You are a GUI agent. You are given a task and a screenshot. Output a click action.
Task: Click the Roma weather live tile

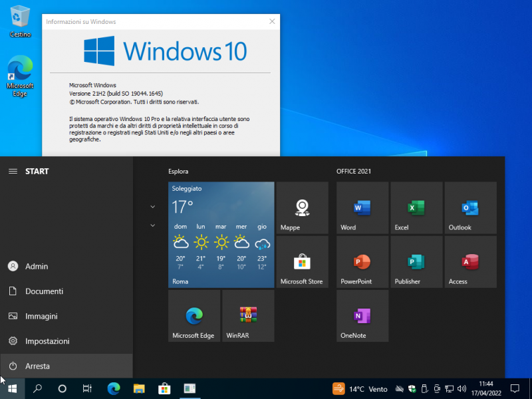pyautogui.click(x=221, y=236)
